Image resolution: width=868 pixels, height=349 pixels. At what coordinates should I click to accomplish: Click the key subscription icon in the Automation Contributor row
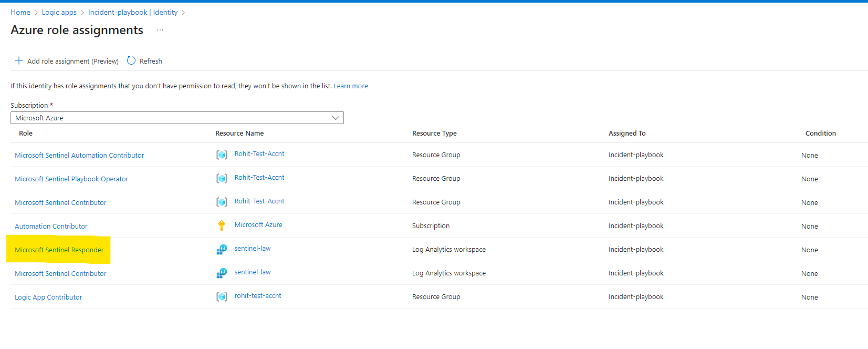pyautogui.click(x=222, y=225)
